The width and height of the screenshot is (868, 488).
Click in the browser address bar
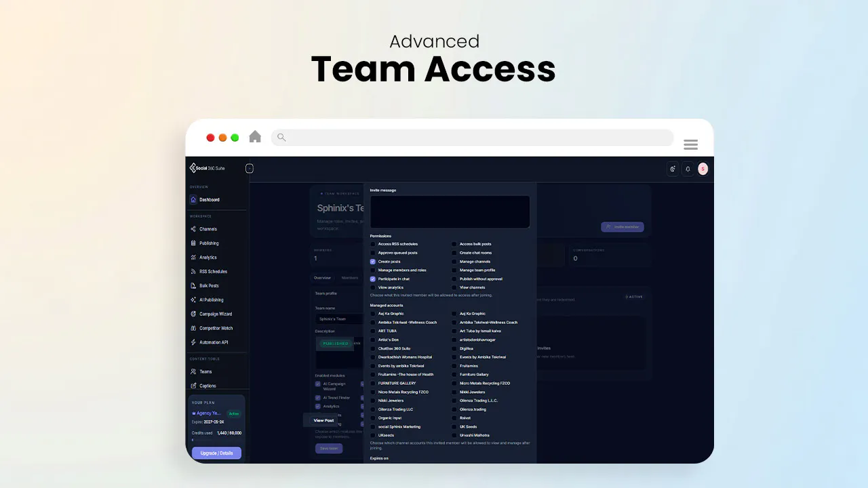[x=473, y=138]
